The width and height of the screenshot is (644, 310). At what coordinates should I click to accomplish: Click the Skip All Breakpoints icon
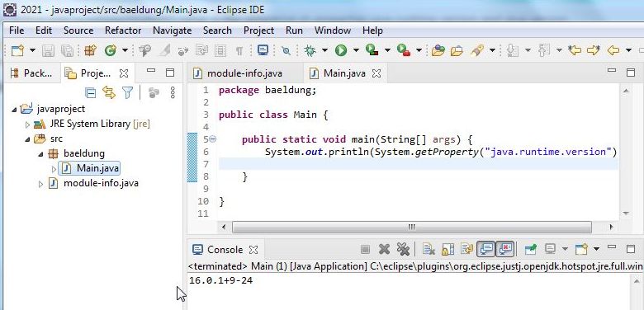(x=286, y=51)
